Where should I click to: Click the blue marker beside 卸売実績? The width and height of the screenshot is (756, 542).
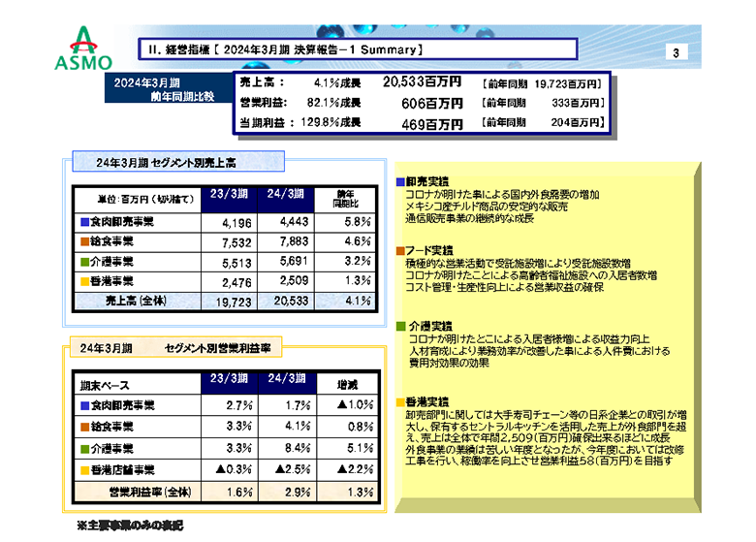tap(400, 181)
